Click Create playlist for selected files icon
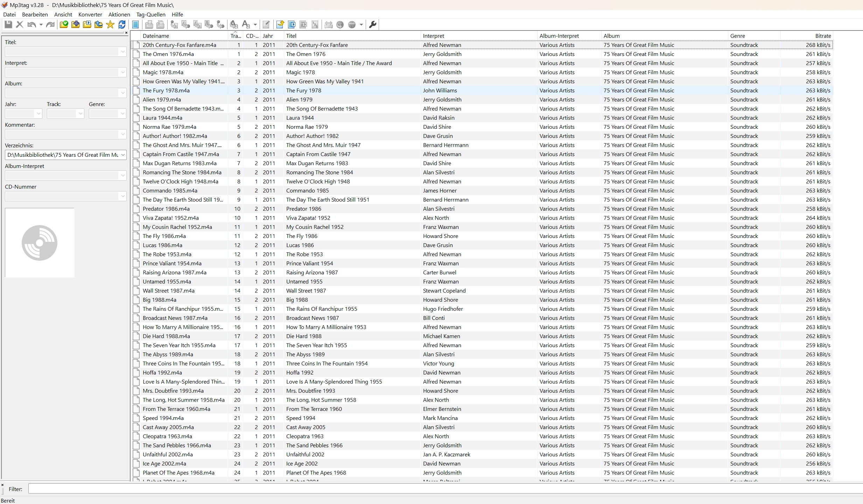 (x=303, y=24)
